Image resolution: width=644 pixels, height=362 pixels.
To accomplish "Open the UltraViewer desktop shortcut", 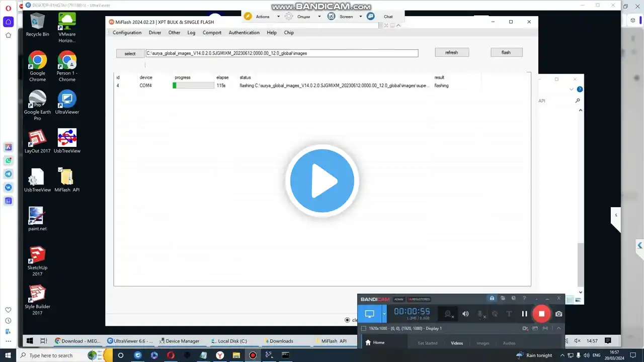I will click(x=67, y=102).
